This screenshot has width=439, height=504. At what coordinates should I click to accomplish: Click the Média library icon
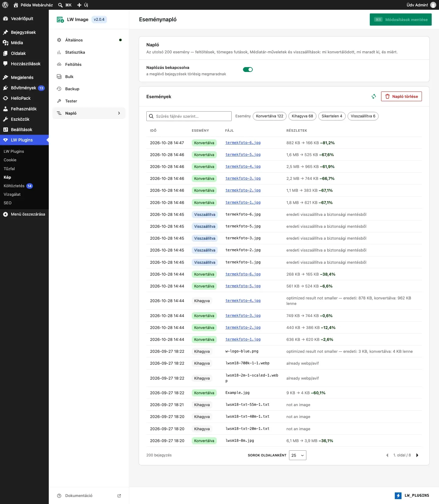tap(5, 43)
